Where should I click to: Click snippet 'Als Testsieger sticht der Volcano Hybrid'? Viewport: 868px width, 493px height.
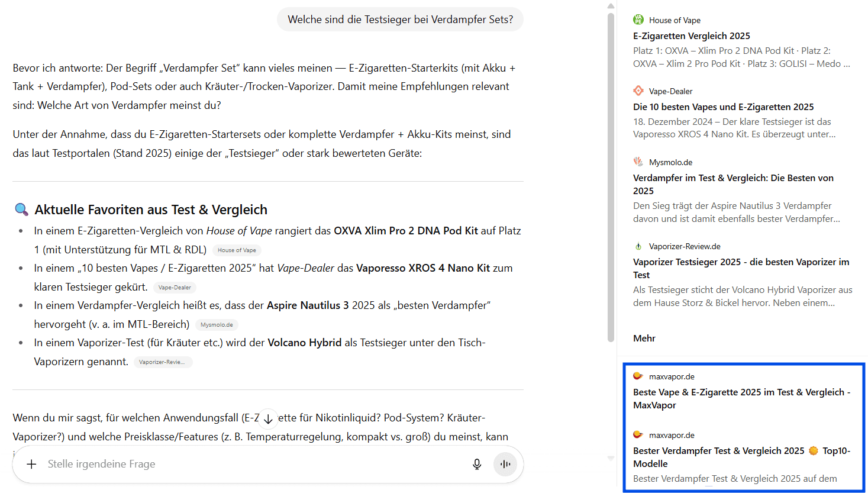pyautogui.click(x=743, y=297)
